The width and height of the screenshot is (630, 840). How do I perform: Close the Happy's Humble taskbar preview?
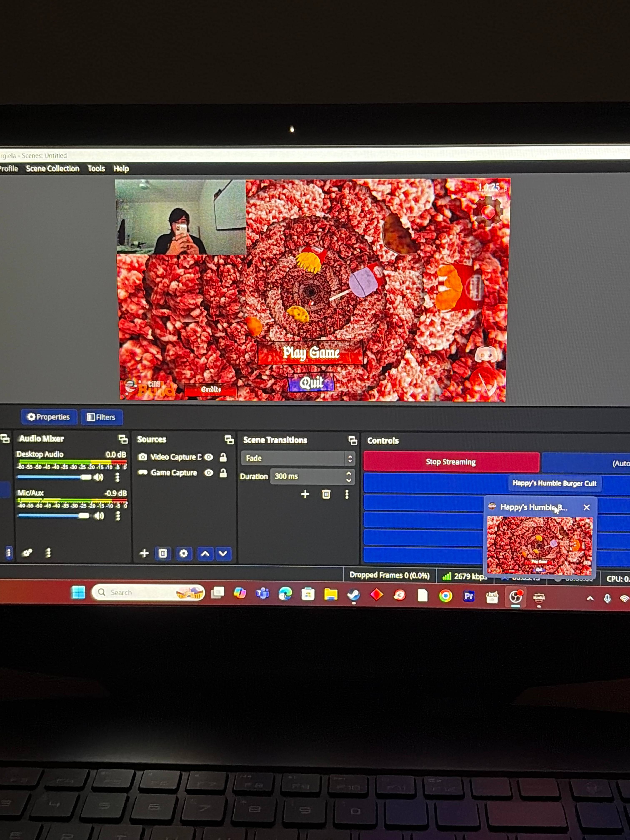(586, 507)
